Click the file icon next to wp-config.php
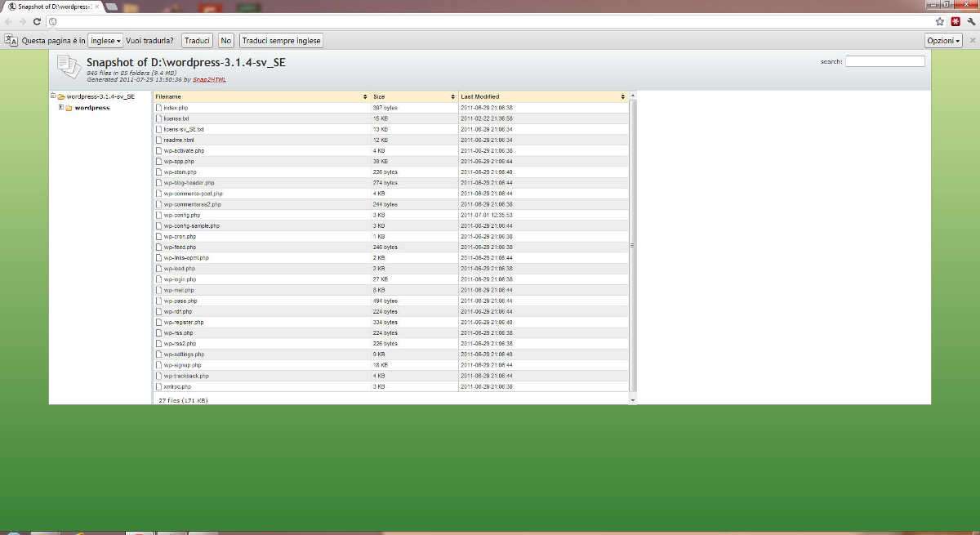Screen dimensions: 980x535 click(159, 215)
